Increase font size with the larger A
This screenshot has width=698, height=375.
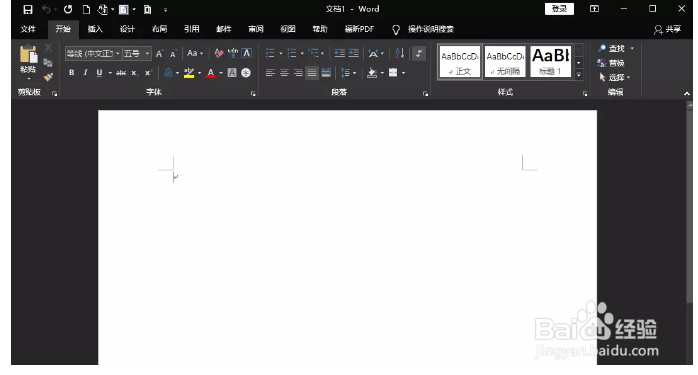159,53
